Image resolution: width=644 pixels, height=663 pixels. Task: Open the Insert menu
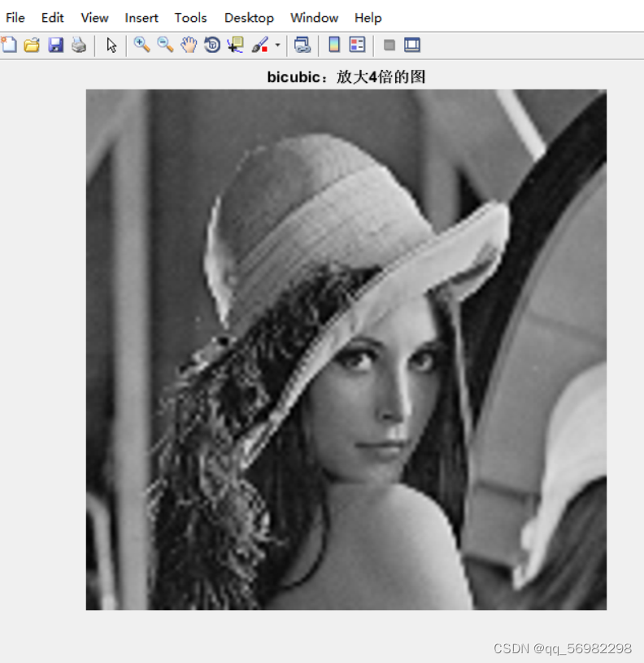click(x=141, y=18)
